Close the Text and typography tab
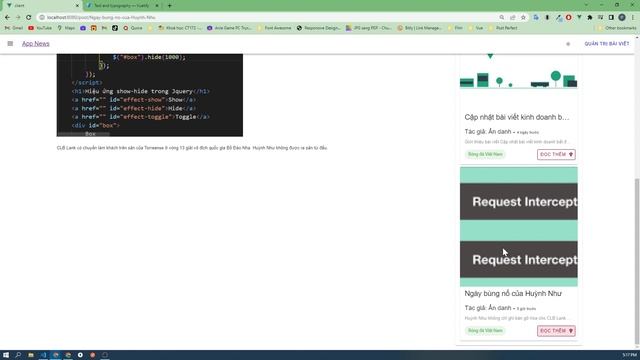The height and width of the screenshot is (360, 640). (x=157, y=6)
